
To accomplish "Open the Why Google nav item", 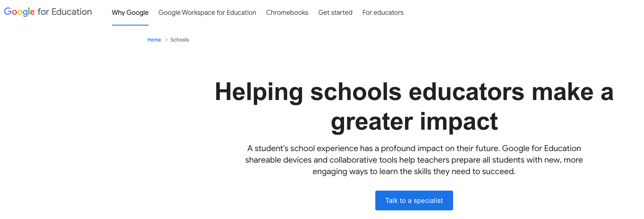I will tap(130, 12).
